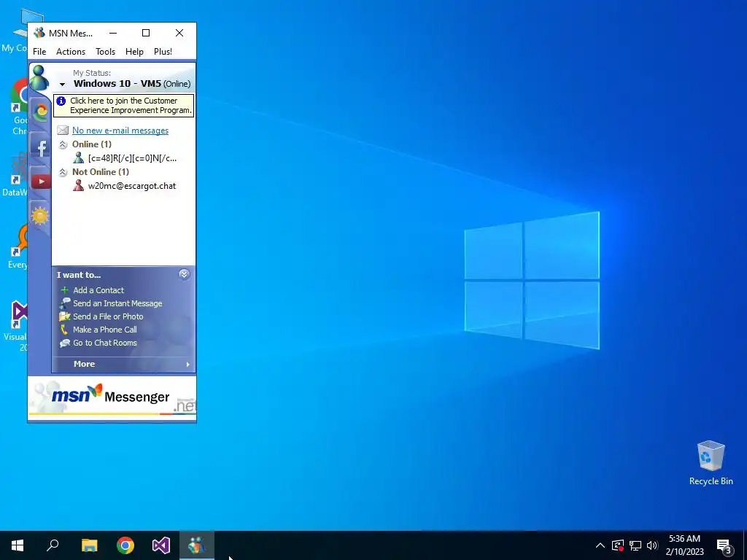
Task: Launch Google Chrome from the taskbar
Action: 125,545
